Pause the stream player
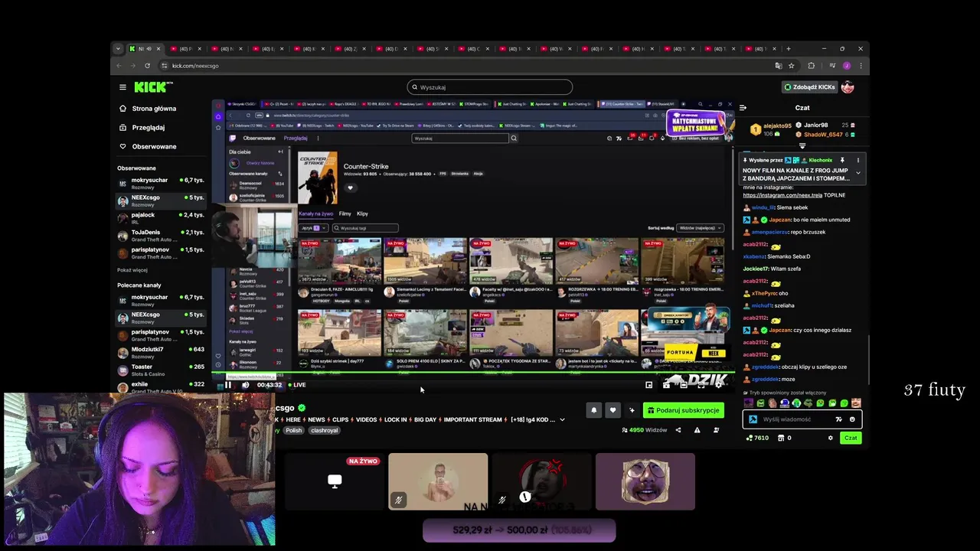Viewport: 980px width, 551px height. coord(228,385)
